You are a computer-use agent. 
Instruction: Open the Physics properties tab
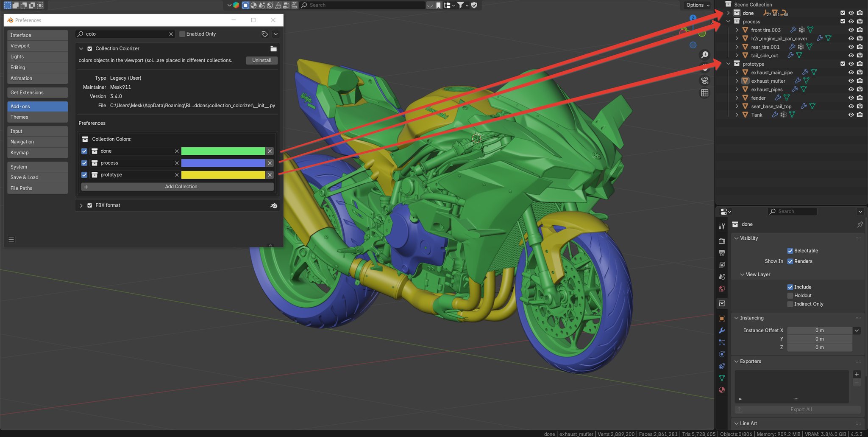[722, 354]
